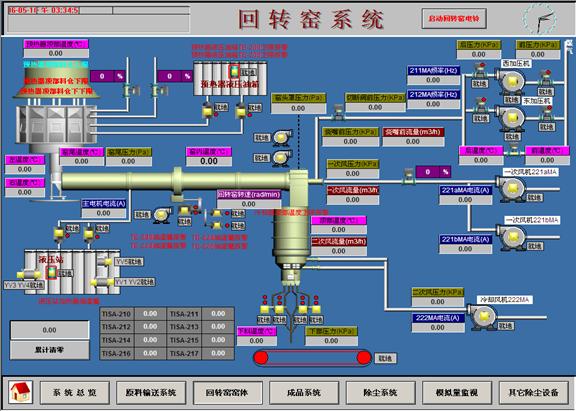This screenshot has width=576, height=411.
Task: Click the 窑内温度 value field
Action: tap(209, 161)
